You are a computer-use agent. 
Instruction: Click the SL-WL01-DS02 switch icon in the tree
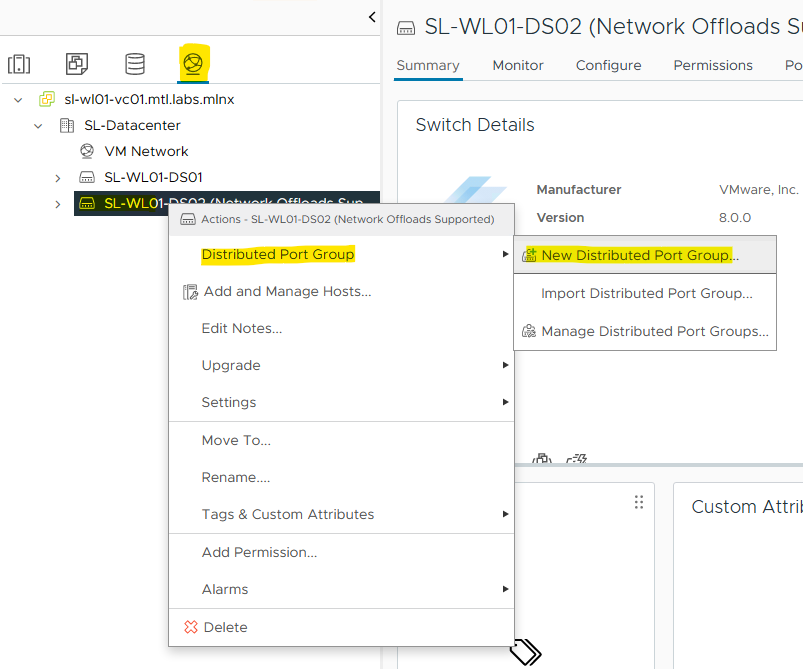click(87, 203)
